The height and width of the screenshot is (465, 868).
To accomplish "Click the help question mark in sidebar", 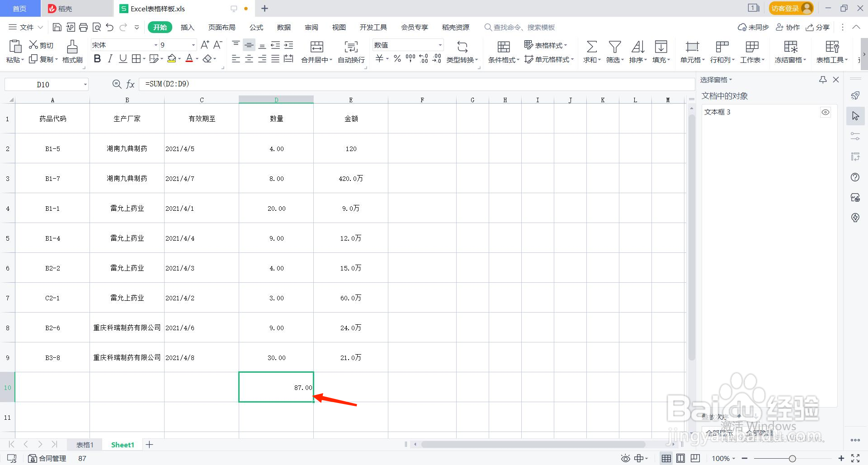I will pyautogui.click(x=855, y=177).
